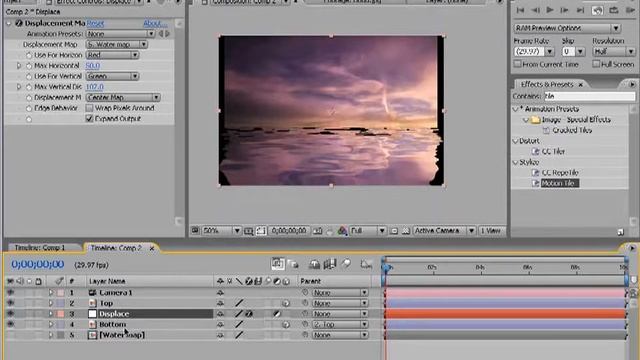Open RAM Preview Options dropdown

tap(567, 28)
